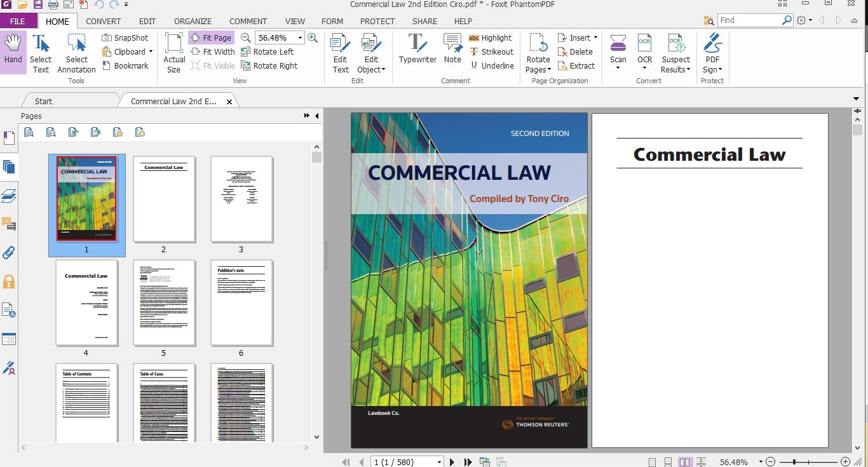Activate the Select Text tool

41,53
